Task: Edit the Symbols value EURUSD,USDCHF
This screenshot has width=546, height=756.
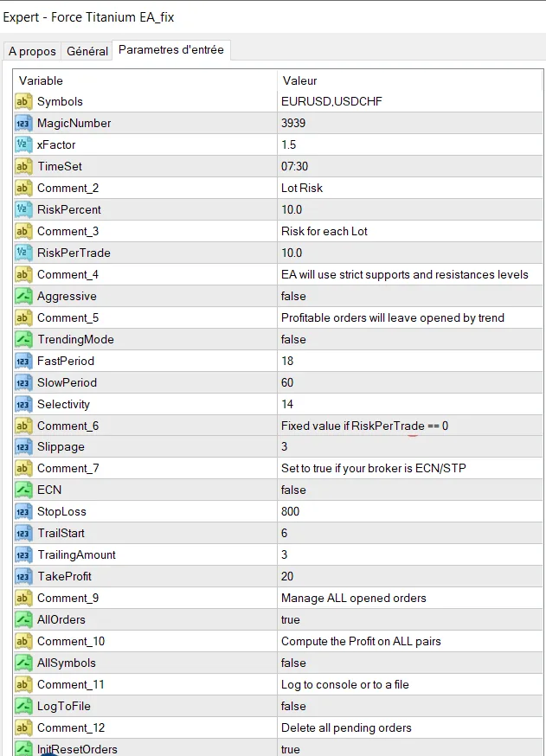Action: click(331, 102)
